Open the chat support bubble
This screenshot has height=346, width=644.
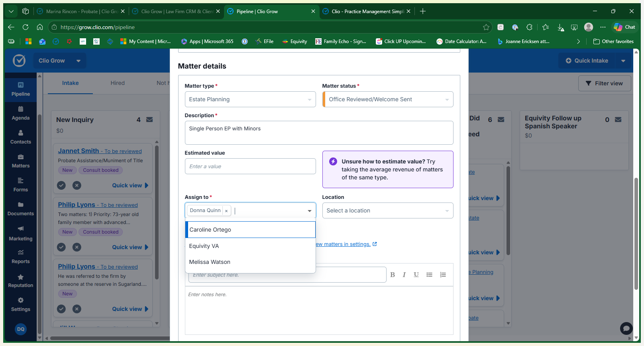626,328
